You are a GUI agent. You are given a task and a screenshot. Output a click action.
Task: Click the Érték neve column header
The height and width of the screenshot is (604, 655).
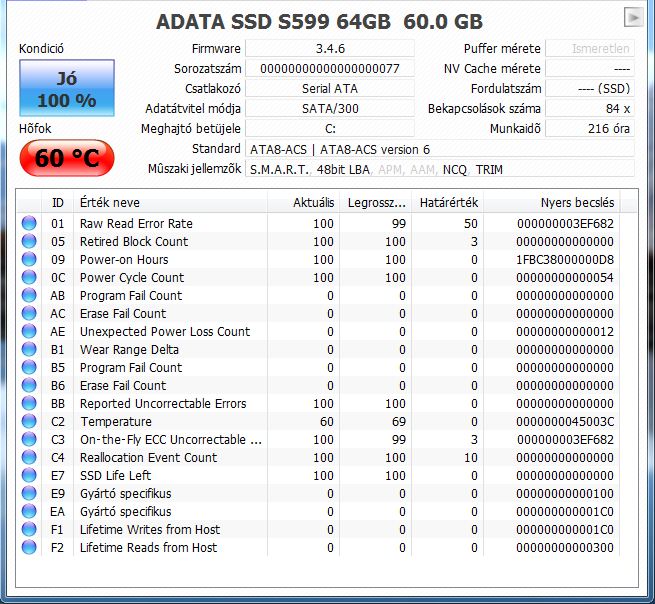pos(170,203)
